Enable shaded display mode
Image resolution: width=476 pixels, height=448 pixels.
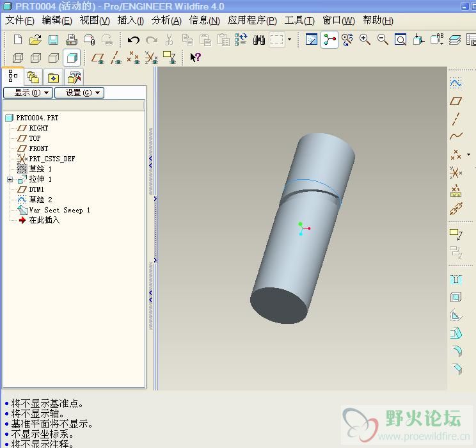click(72, 58)
